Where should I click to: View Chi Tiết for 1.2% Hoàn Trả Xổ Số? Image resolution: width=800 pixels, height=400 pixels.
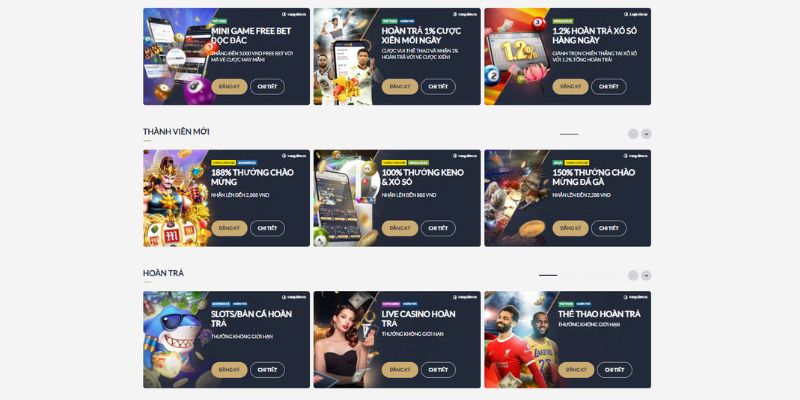pos(609,87)
